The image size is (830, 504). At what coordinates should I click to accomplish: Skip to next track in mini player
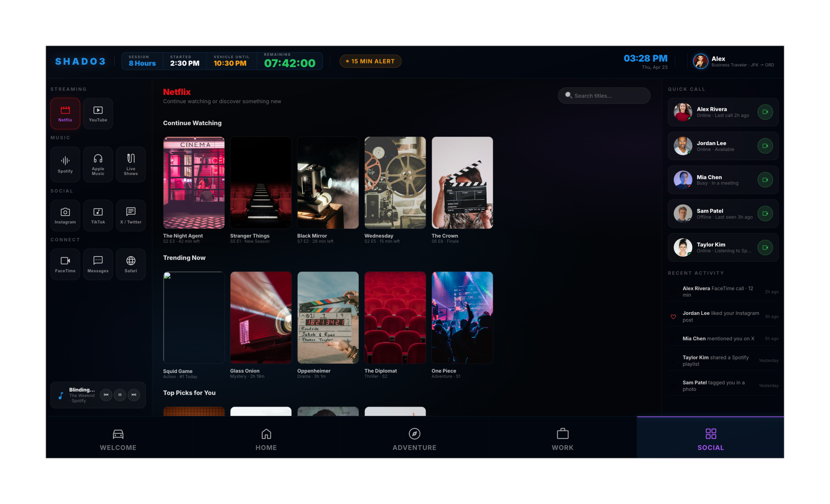[134, 395]
